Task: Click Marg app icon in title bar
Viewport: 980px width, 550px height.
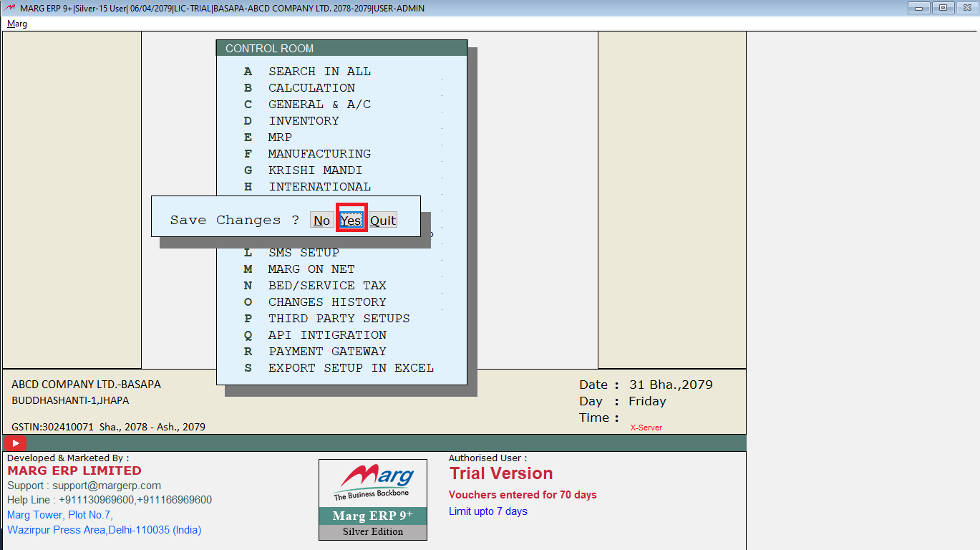Action: coord(11,8)
